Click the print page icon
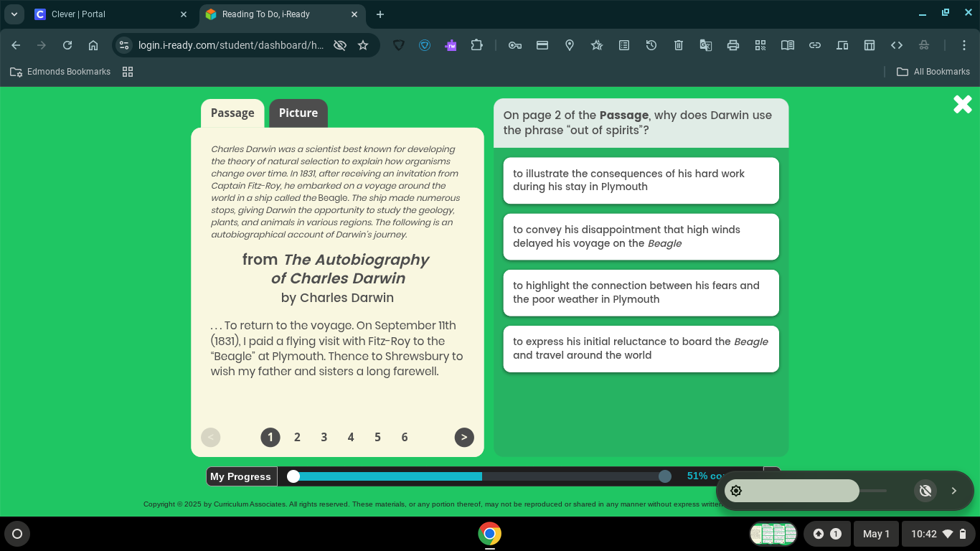 pos(732,44)
